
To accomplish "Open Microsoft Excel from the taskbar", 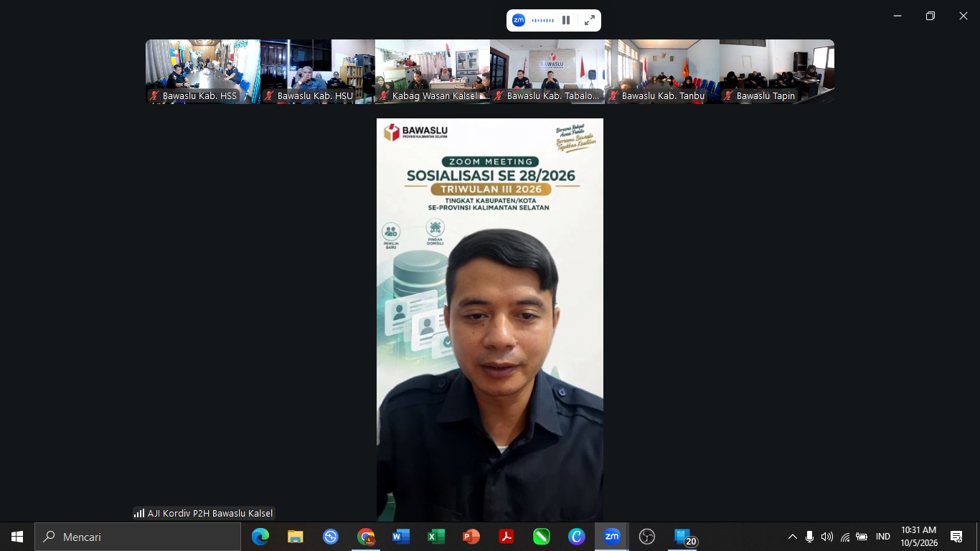I will pyautogui.click(x=436, y=537).
